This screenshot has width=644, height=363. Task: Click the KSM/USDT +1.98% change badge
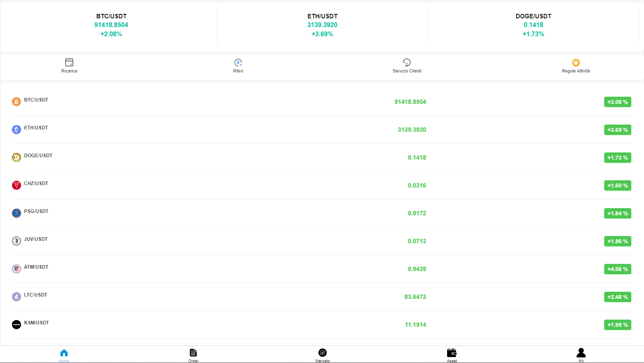617,325
